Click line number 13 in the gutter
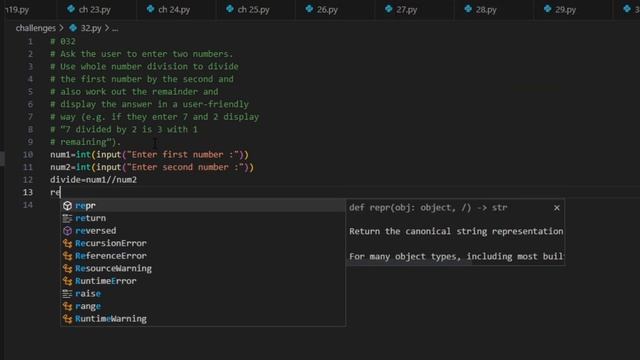This screenshot has width=640, height=360. point(28,192)
